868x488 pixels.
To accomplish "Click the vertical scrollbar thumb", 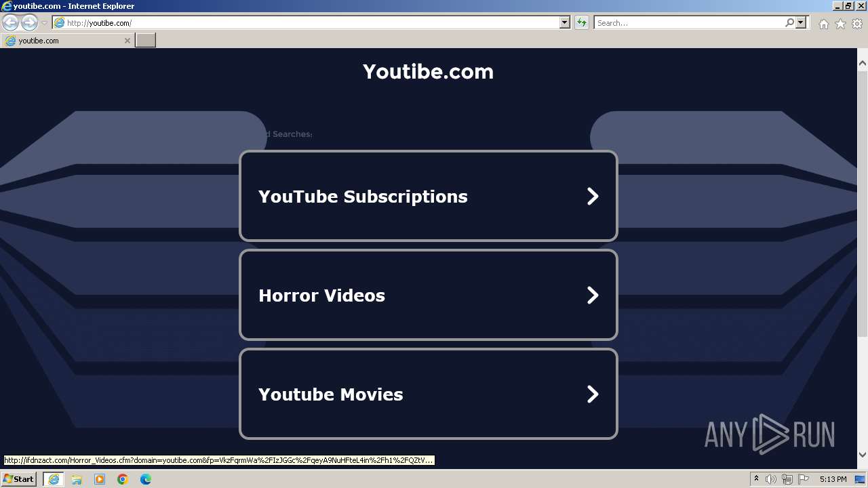I will click(863, 203).
